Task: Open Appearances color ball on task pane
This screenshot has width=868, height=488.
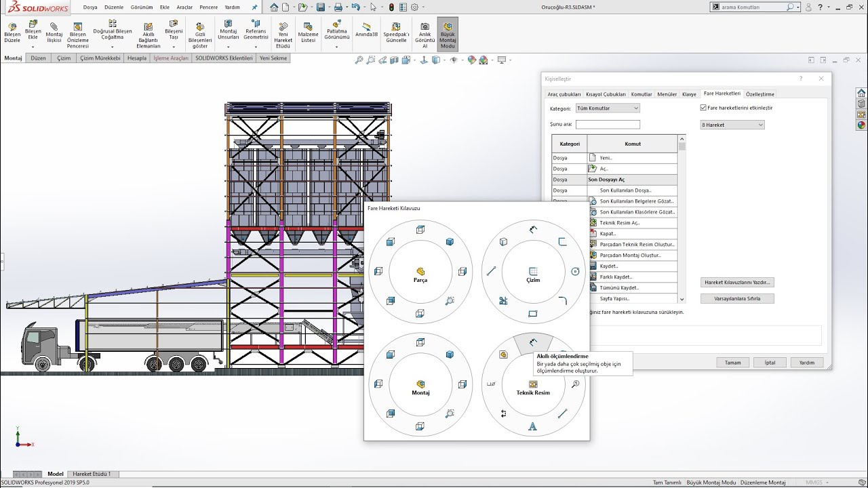Action: (x=861, y=125)
